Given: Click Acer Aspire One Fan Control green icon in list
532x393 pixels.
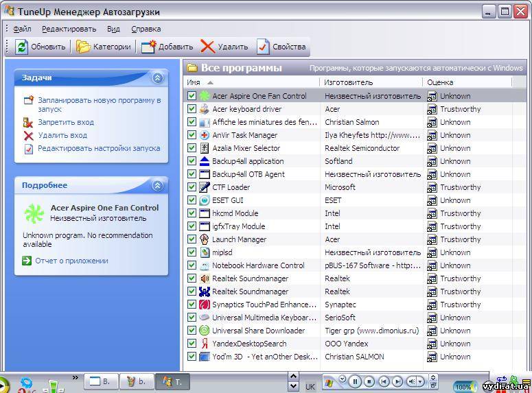Looking at the screenshot, I should [205, 96].
